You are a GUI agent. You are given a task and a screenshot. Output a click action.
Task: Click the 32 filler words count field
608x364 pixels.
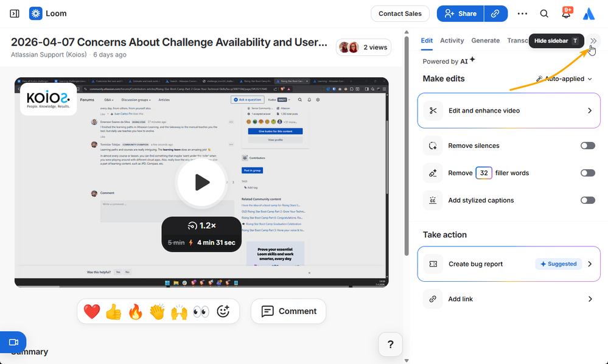(484, 173)
